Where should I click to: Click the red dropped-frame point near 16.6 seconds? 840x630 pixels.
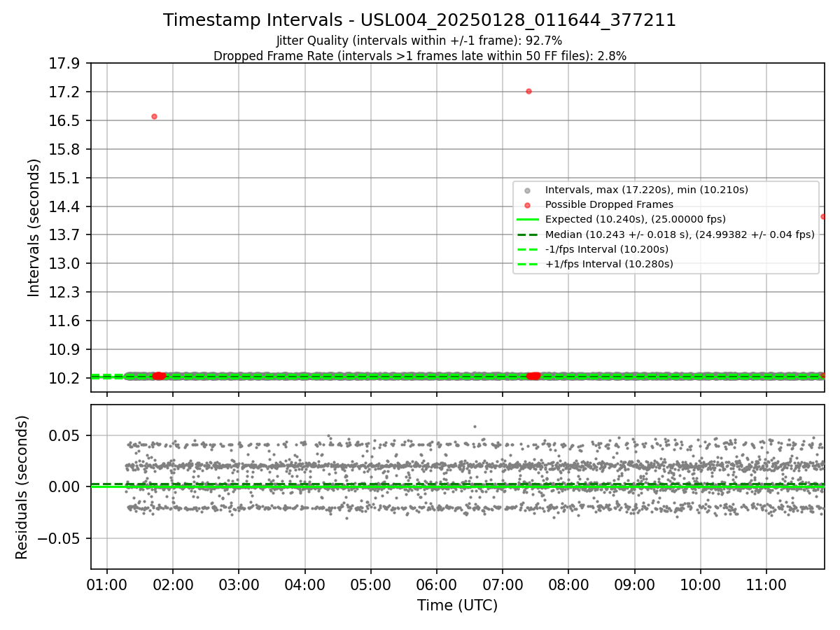(154, 116)
